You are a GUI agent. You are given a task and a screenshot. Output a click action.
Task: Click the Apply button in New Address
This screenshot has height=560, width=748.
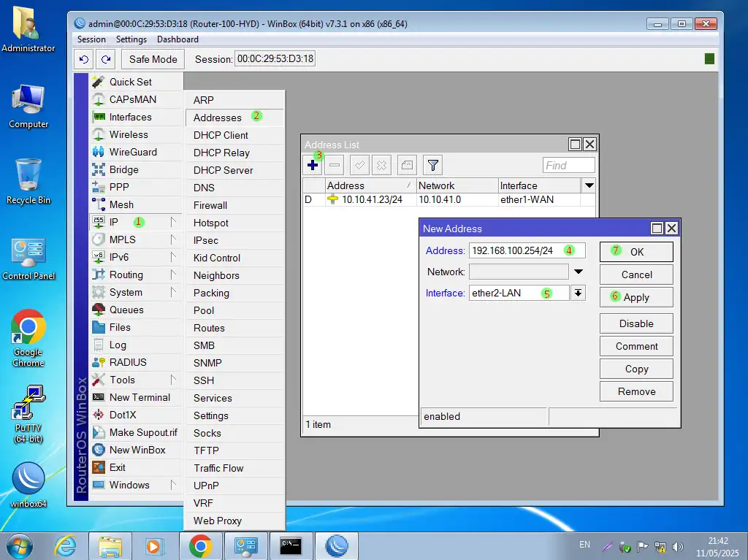tap(636, 297)
